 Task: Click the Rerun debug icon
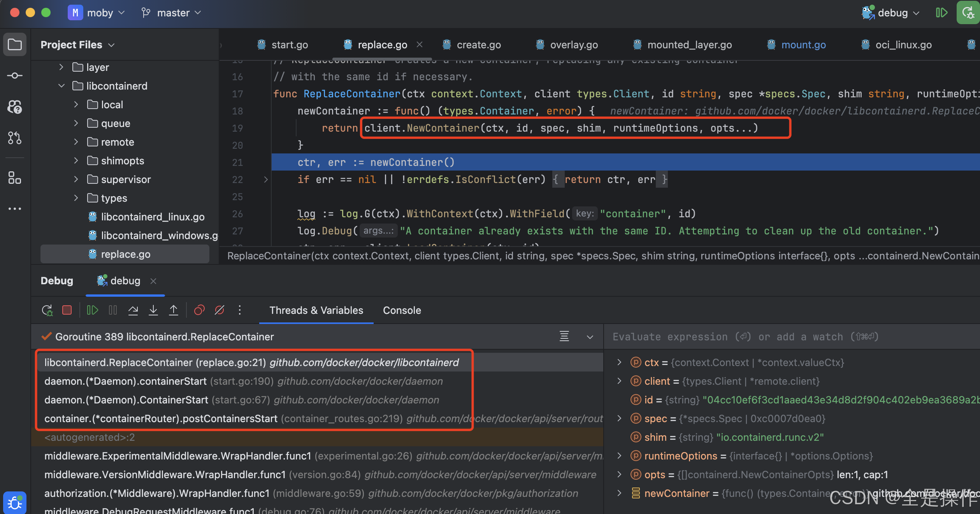tap(47, 310)
